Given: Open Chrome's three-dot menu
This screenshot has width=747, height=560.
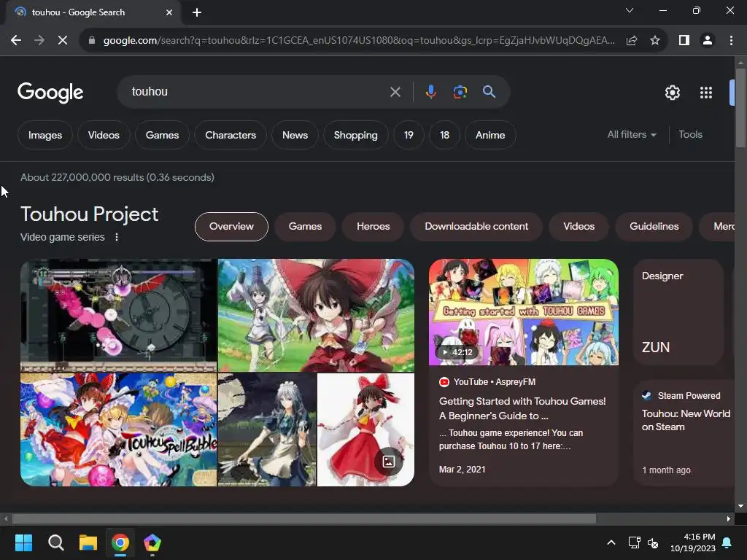Looking at the screenshot, I should click(731, 41).
